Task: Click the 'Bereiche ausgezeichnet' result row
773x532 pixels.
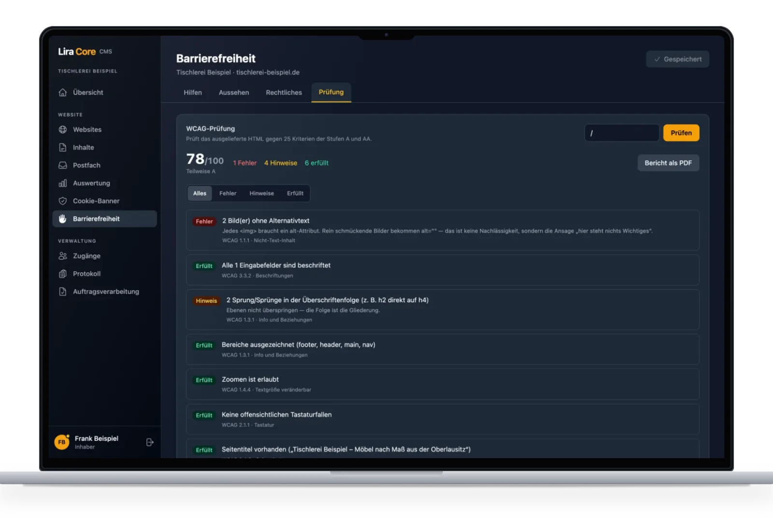Action: tap(443, 349)
